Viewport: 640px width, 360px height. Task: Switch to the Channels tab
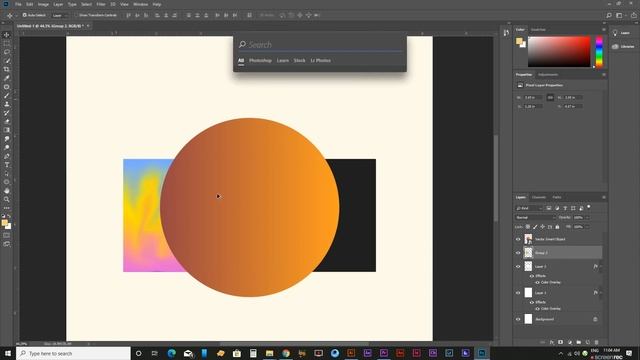(538, 198)
